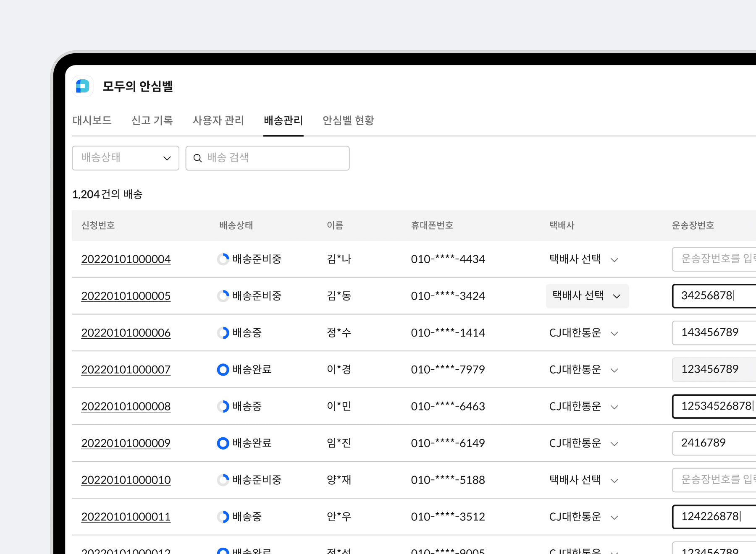
Task: Open delivery record link 20220101000004
Action: (126, 259)
